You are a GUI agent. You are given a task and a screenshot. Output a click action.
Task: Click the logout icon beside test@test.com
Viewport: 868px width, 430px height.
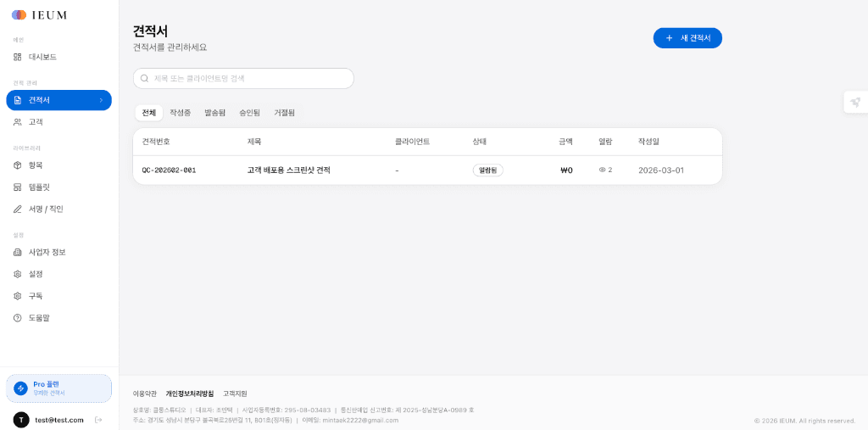[x=98, y=420]
